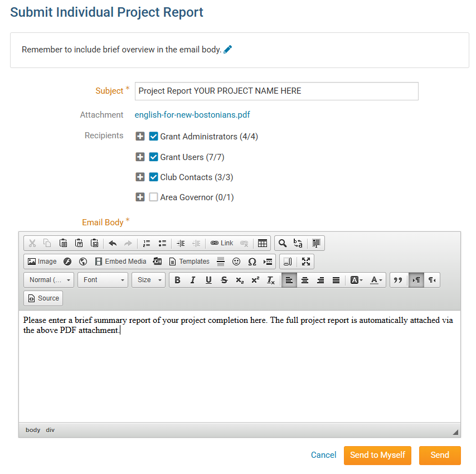Screen dimensions: 476x474
Task: Click the Bold formatting icon
Action: pos(177,280)
